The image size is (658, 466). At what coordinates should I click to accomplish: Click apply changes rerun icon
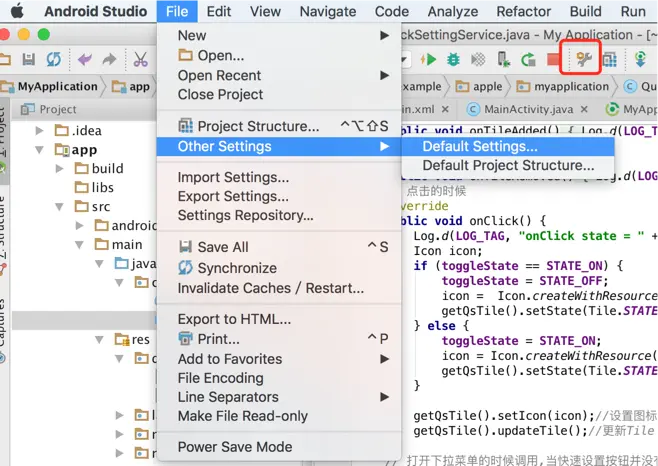click(x=528, y=60)
